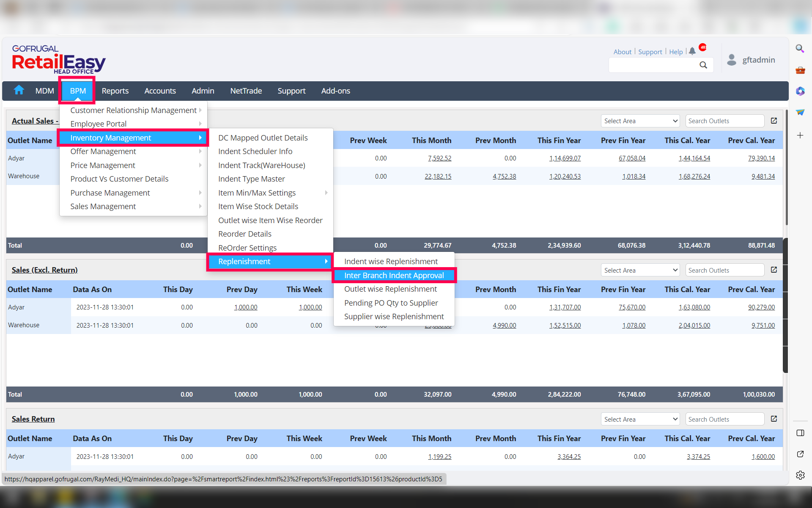
Task: Click the Support link in header
Action: pyautogui.click(x=650, y=52)
